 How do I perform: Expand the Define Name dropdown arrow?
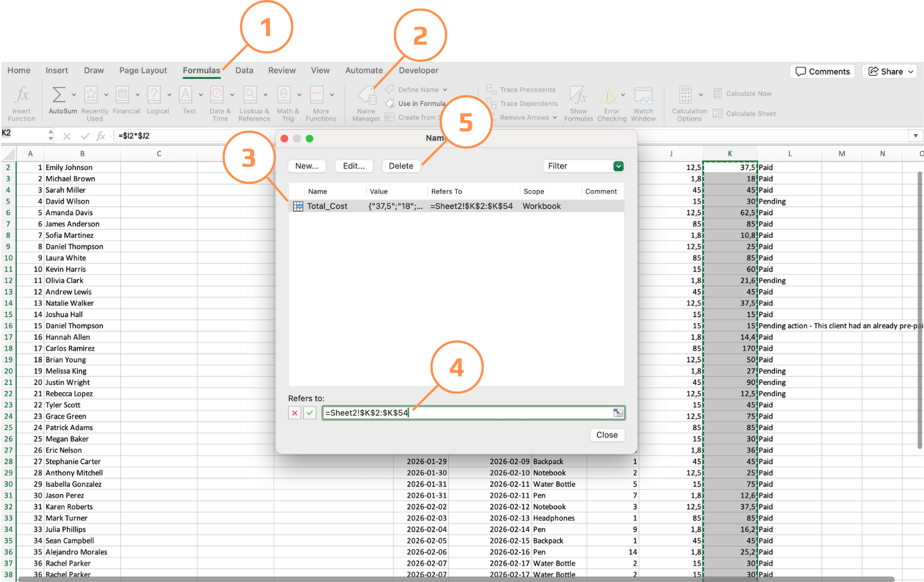(445, 90)
